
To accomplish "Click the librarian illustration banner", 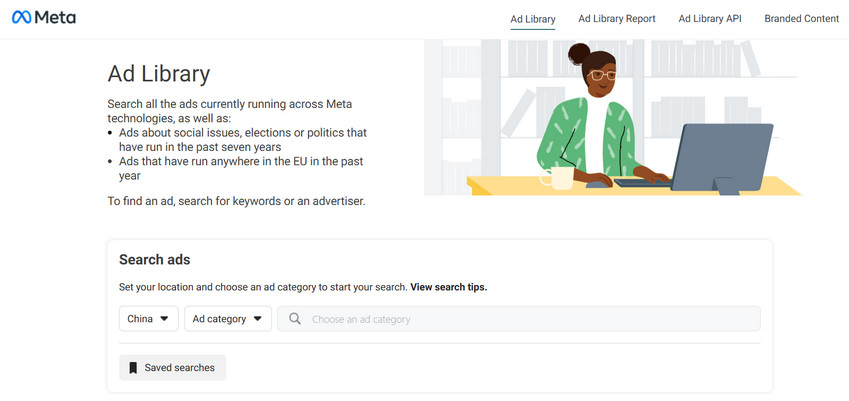I will point(612,117).
